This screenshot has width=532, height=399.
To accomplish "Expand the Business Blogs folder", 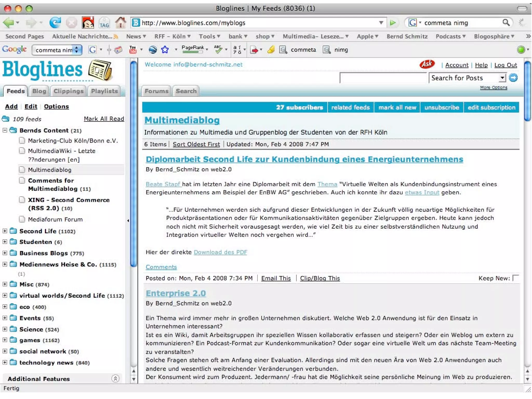I will [5, 253].
